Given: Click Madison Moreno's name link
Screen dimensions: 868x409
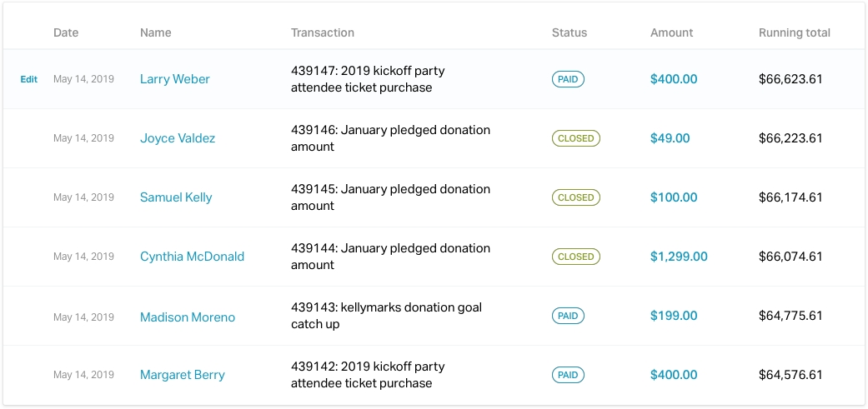Looking at the screenshot, I should pyautogui.click(x=188, y=317).
